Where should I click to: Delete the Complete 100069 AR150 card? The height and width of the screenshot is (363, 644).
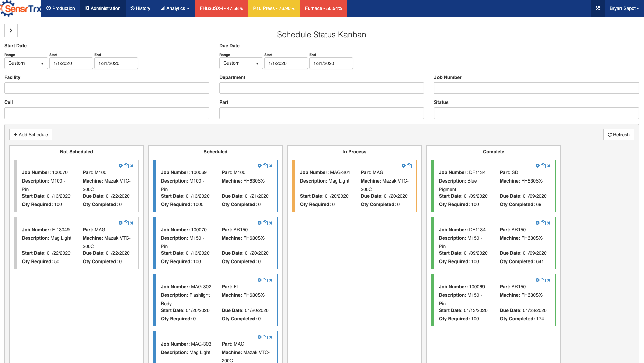pyautogui.click(x=549, y=280)
